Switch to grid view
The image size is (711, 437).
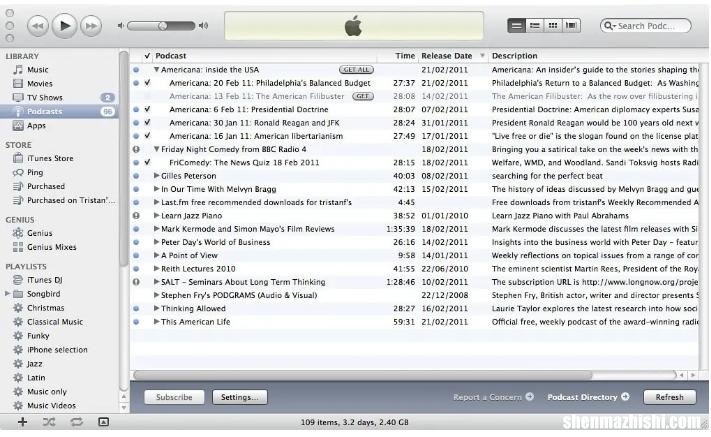553,26
